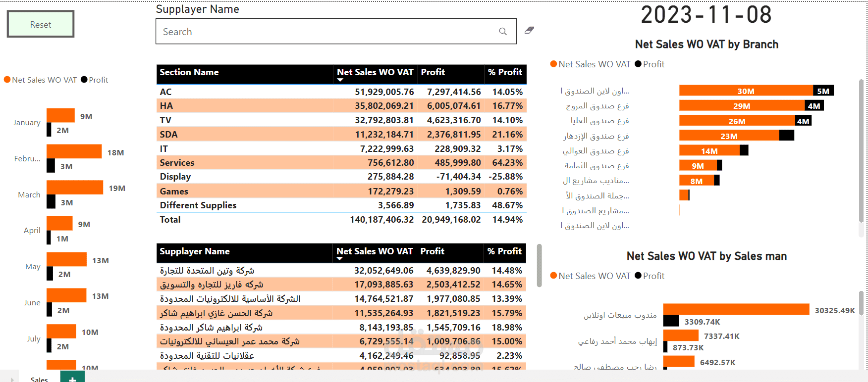Click the March 3M profit bar
Viewport: 868px width, 382px height.
click(51, 202)
